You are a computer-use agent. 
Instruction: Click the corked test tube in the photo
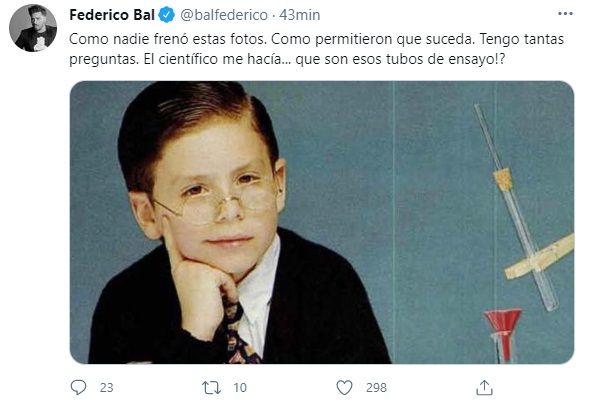(x=516, y=207)
